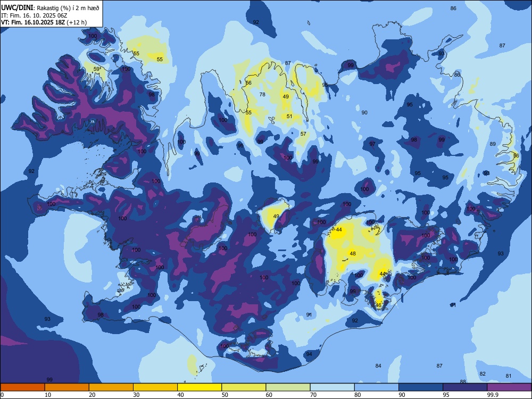The width and height of the screenshot is (532, 399).
Task: Select the pale blue 70–80 legend swatch
Action: pos(332,387)
